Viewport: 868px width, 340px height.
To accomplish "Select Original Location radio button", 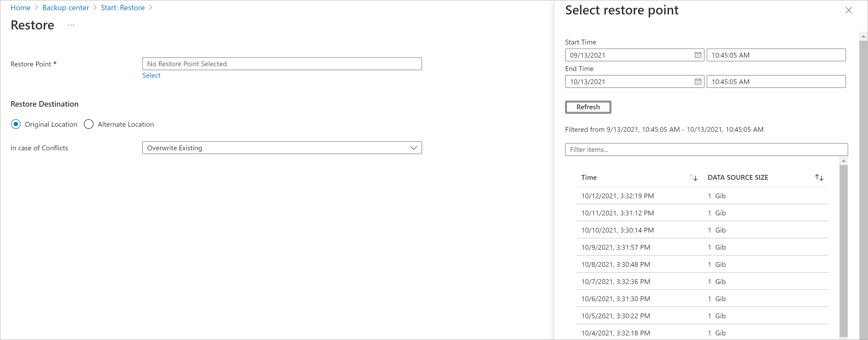I will [16, 124].
